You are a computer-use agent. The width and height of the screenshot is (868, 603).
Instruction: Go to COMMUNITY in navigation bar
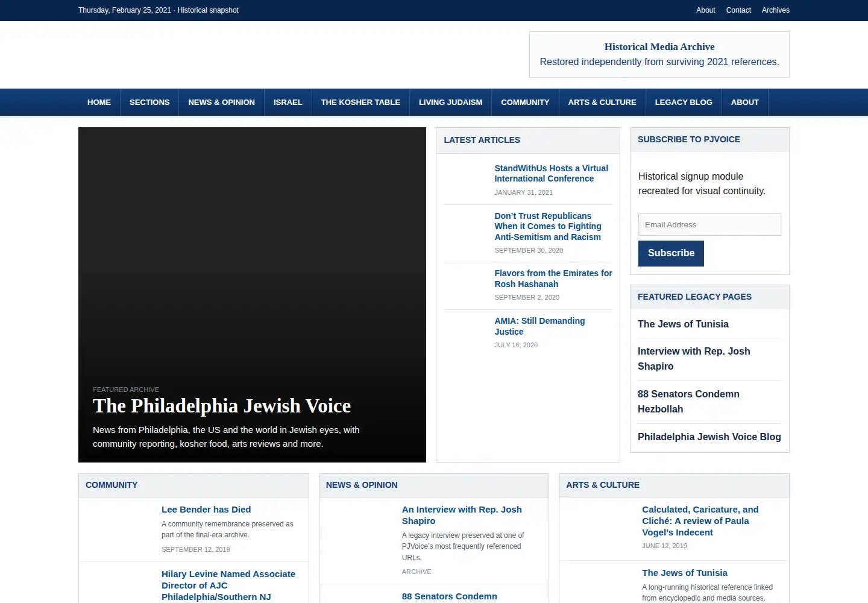click(525, 103)
